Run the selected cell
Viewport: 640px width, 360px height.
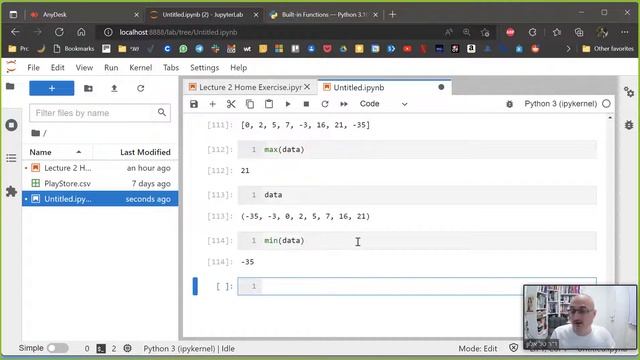[288, 104]
